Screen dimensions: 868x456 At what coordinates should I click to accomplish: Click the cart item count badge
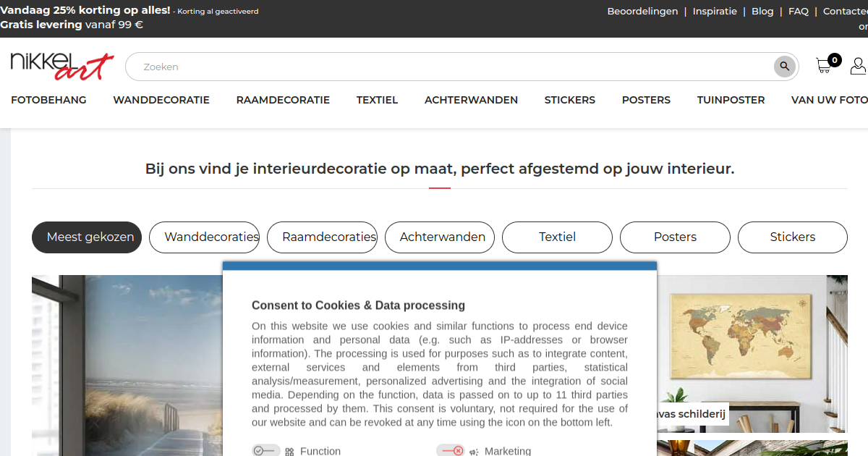point(835,60)
